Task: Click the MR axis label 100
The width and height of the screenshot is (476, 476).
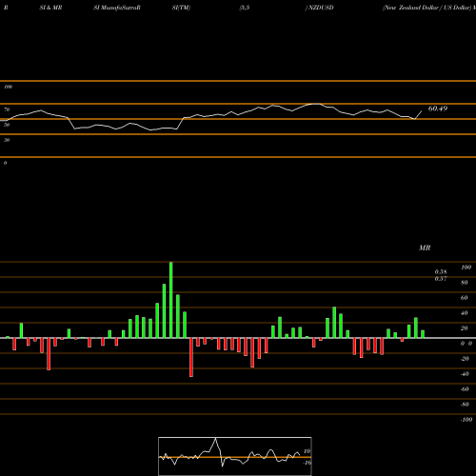Action: click(x=466, y=268)
